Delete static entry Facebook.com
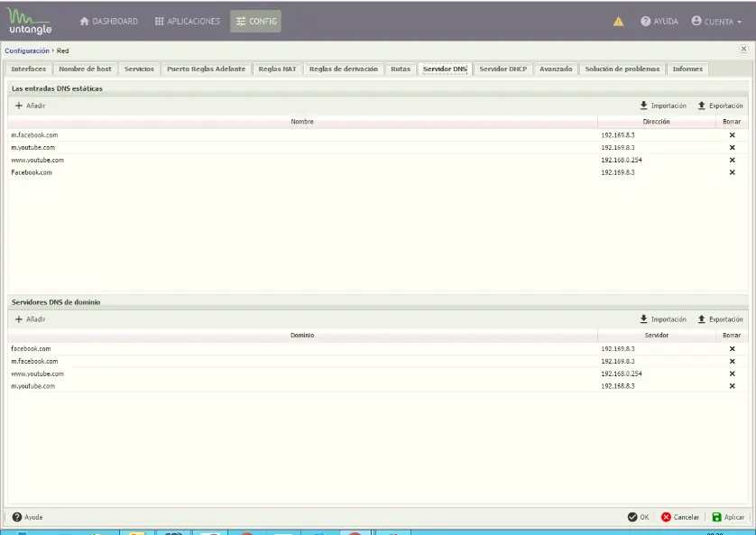The width and height of the screenshot is (756, 535). click(732, 172)
